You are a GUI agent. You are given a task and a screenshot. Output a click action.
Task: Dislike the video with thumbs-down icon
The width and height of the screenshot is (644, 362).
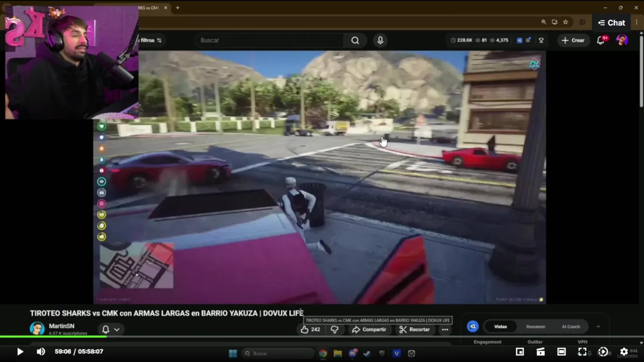coord(334,329)
